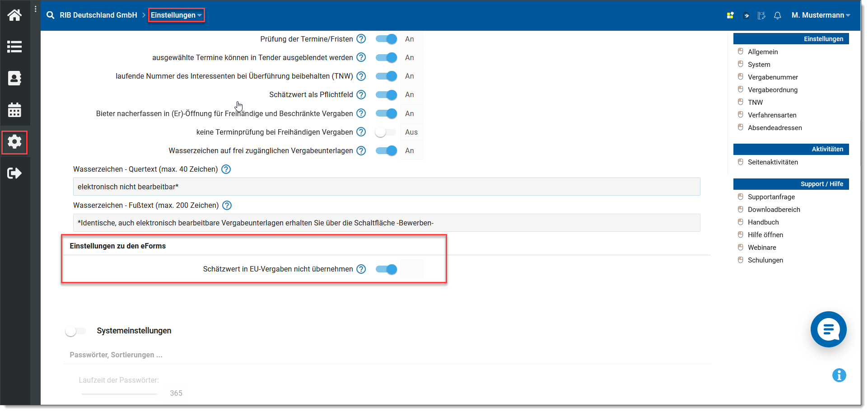Open the contacts address book icon
The height and width of the screenshot is (412, 868).
(14, 78)
